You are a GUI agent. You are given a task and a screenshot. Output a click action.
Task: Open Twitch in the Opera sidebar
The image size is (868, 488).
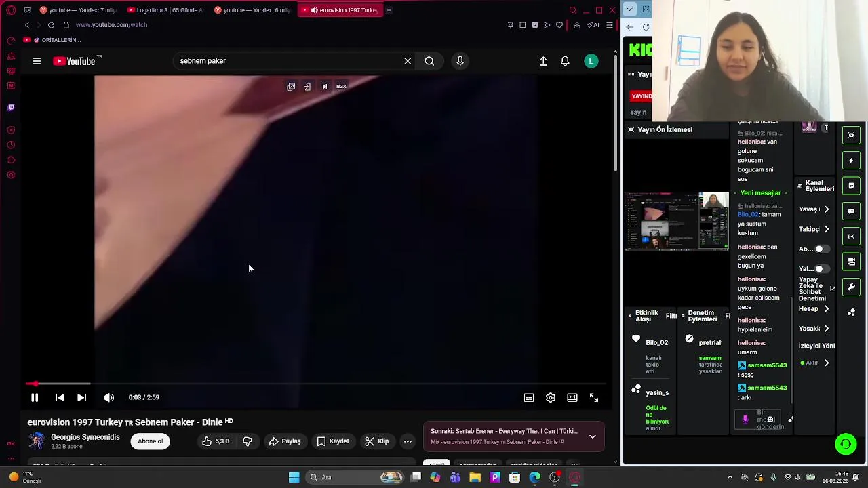click(11, 107)
